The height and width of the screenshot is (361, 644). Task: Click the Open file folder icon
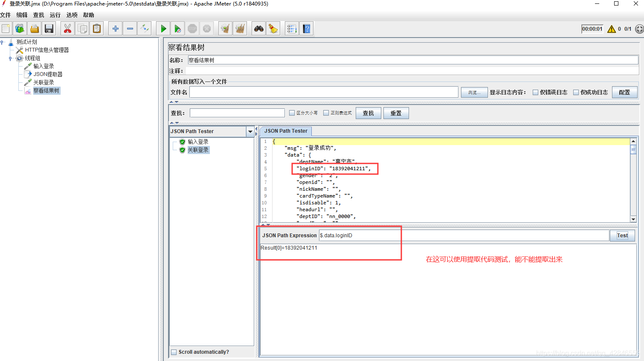35,29
